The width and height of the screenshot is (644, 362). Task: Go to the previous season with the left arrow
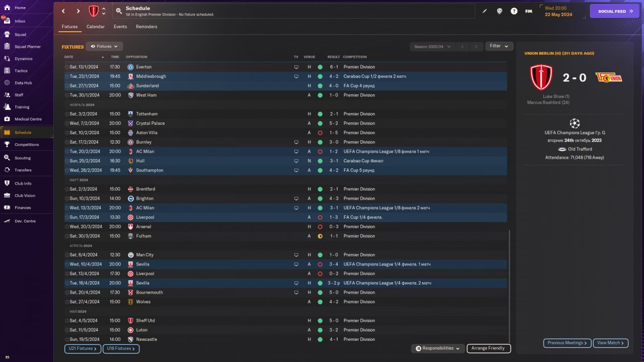(462, 47)
